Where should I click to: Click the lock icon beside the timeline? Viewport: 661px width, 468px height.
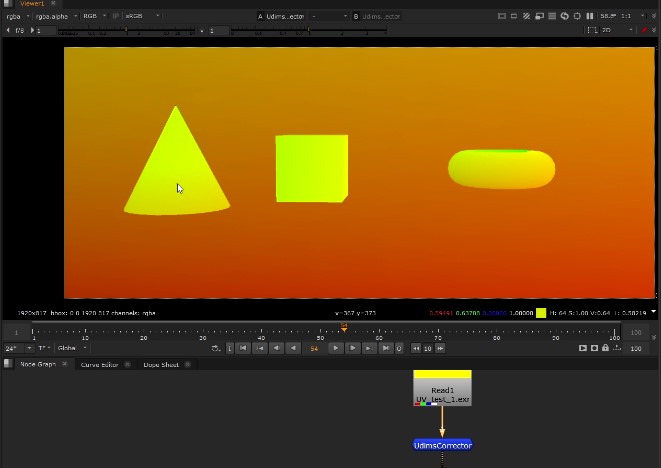[x=605, y=348]
